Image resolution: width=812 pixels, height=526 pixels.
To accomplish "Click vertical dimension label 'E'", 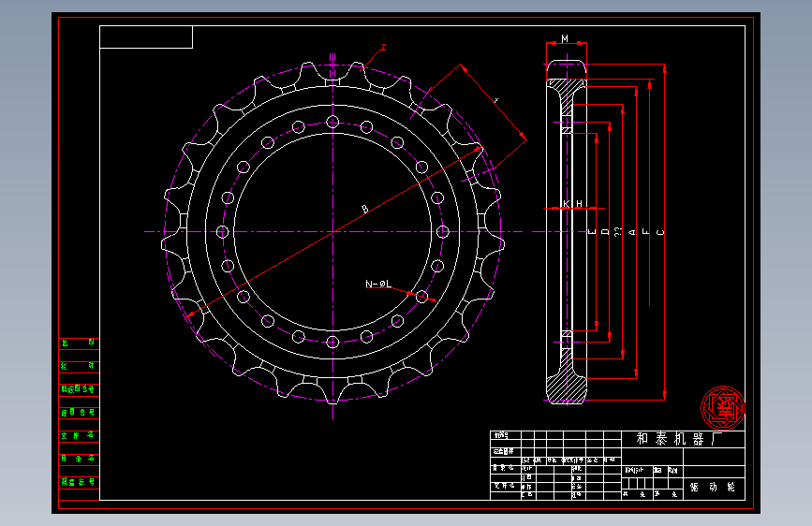I will (x=593, y=232).
